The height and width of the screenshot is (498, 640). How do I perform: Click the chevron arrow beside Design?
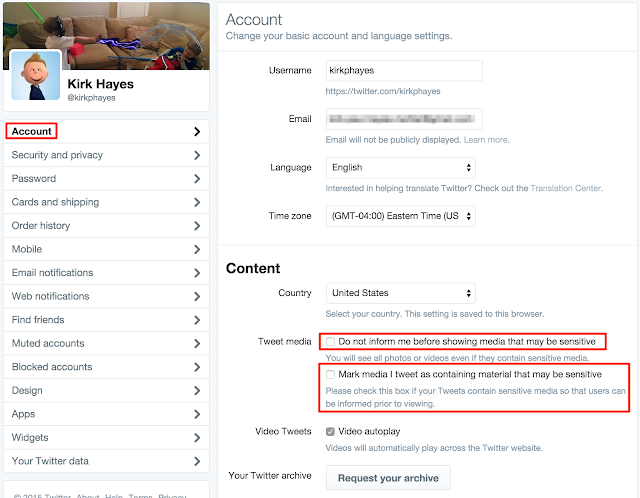click(197, 390)
